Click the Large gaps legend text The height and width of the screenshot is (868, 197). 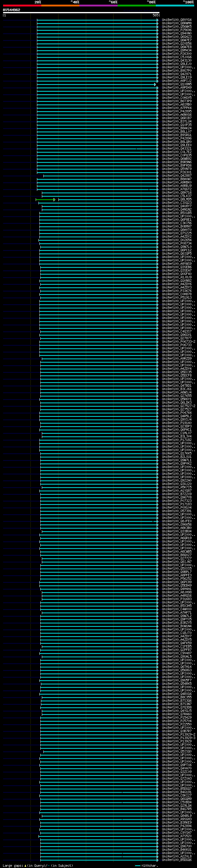(x=38, y=865)
